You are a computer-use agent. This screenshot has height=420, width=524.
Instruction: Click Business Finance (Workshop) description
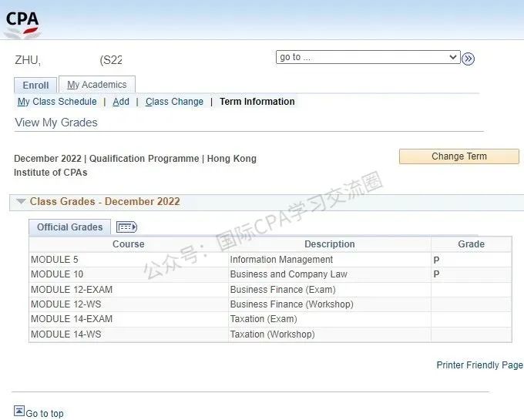(x=292, y=304)
